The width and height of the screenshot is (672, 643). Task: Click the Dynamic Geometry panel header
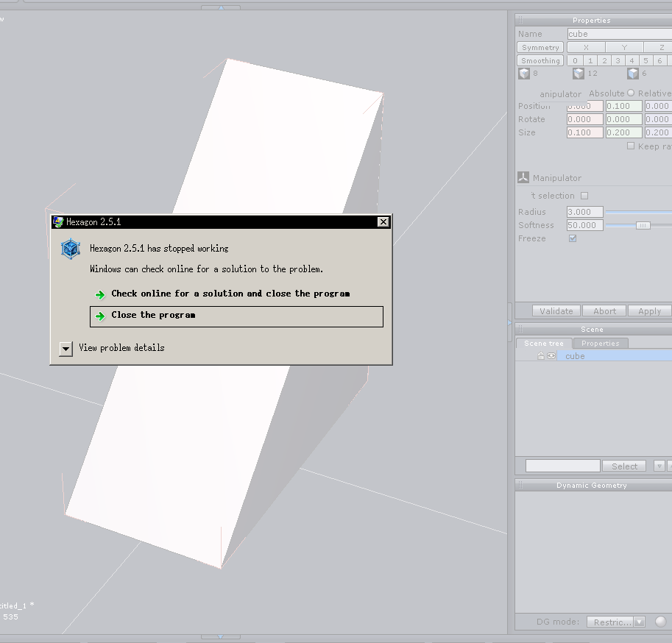(x=593, y=485)
